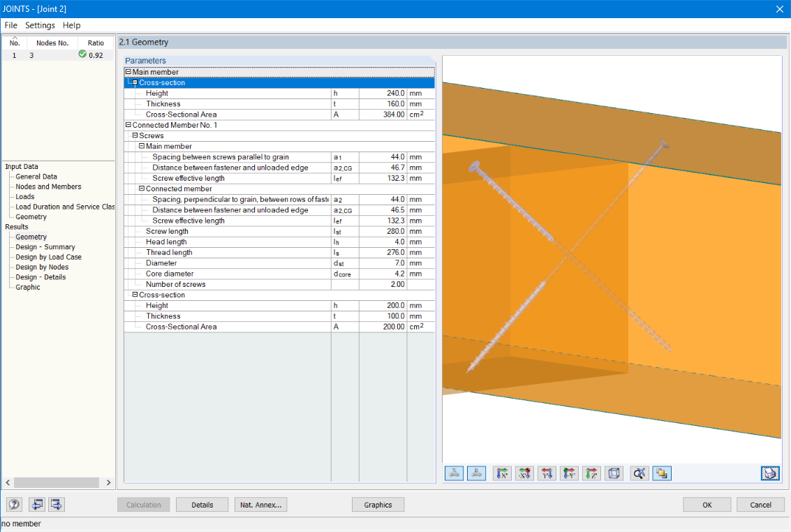Select Geometry under Results
Screen dimensions: 791x532
pyautogui.click(x=31, y=237)
